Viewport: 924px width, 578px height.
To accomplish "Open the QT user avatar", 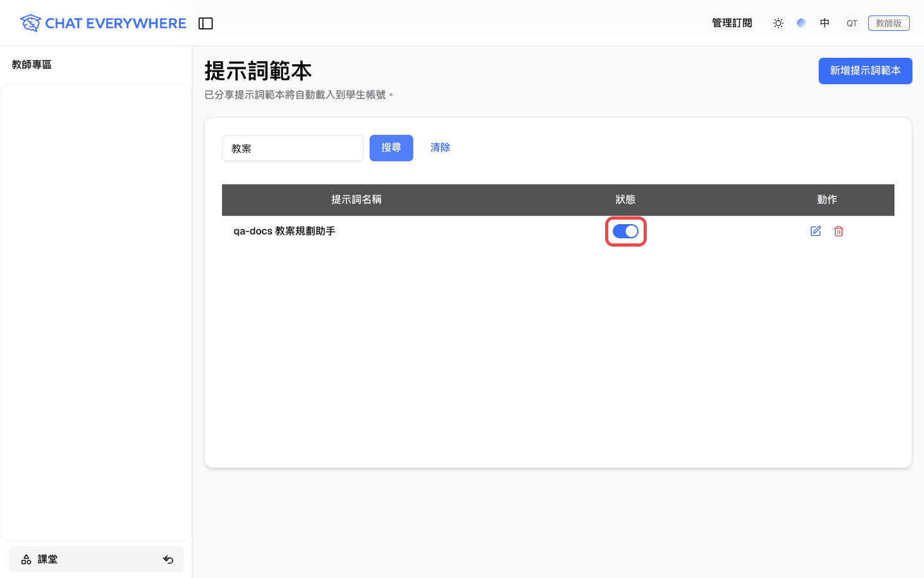I will pos(851,23).
